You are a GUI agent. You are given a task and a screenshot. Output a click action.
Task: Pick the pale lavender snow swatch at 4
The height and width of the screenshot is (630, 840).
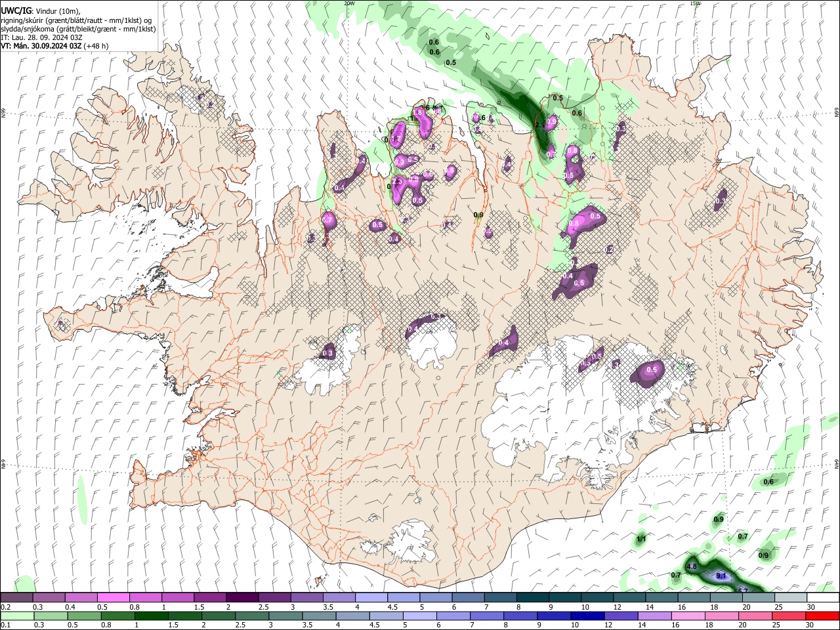pos(371,598)
